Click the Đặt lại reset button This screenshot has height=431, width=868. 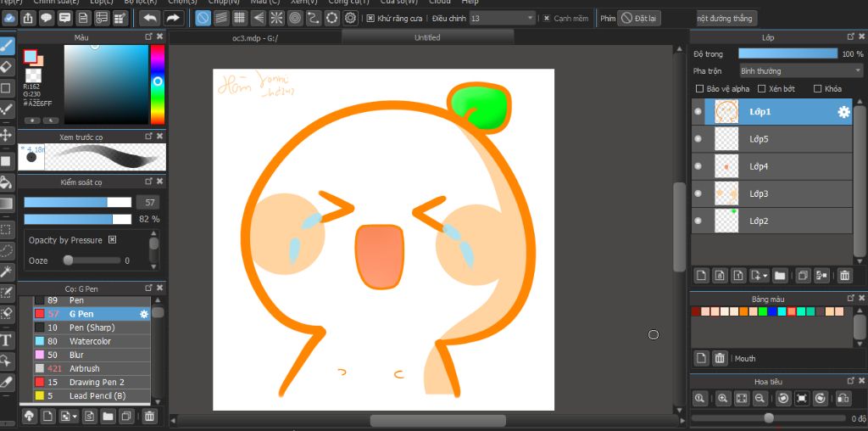[639, 19]
